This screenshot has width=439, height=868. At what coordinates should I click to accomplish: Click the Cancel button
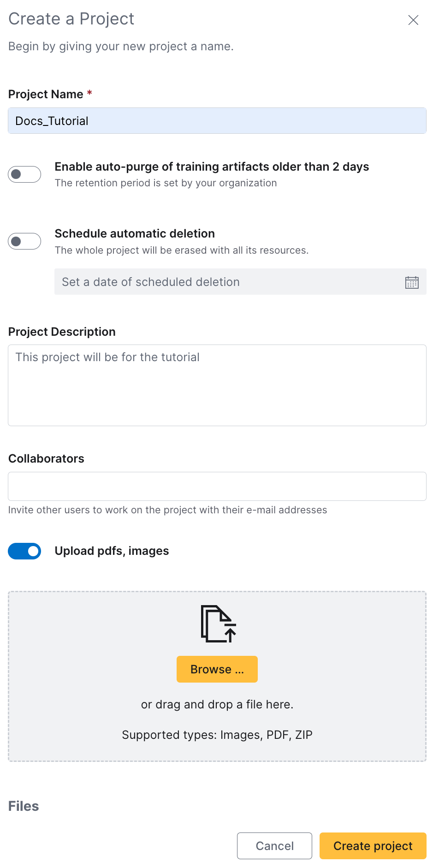[274, 846]
